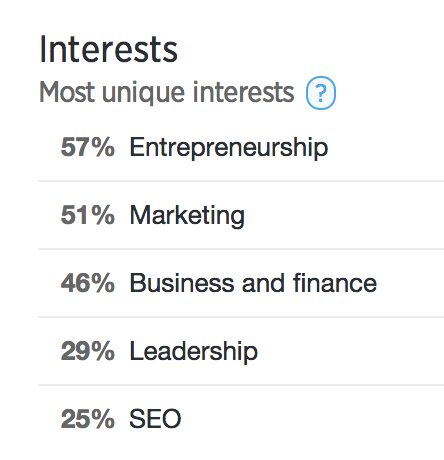Click the divider between Marketing and Business
444x460 pixels.
pos(241,249)
